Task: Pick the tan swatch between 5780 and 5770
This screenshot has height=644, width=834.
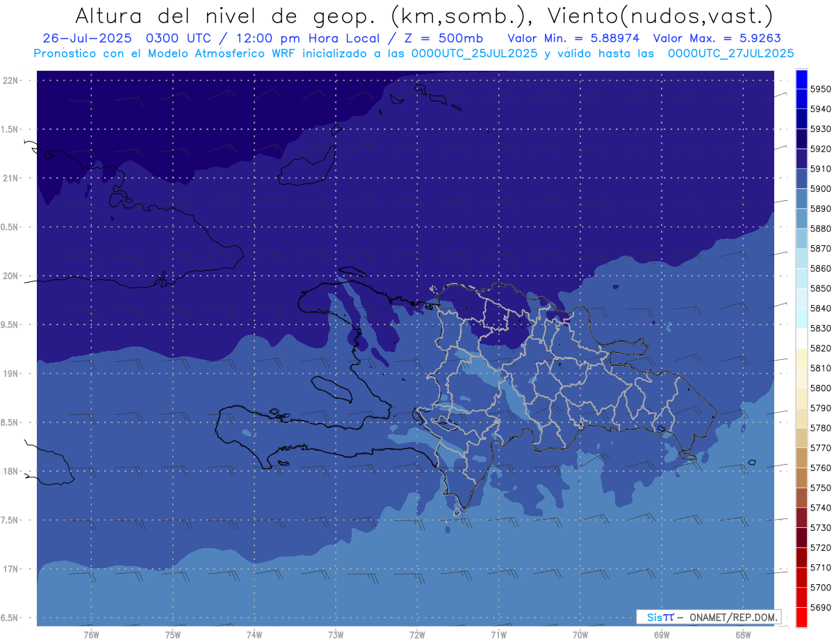Action: click(x=801, y=438)
